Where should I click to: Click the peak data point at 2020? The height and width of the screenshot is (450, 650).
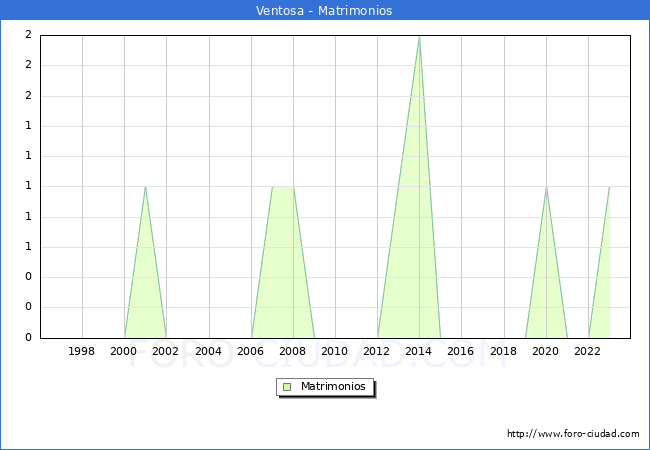(546, 187)
